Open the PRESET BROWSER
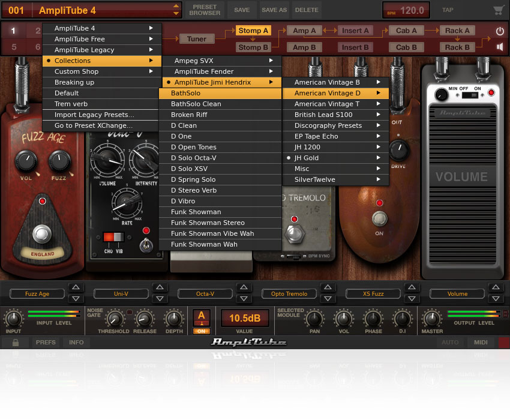Image resolution: width=510 pixels, height=420 pixels. tap(205, 10)
